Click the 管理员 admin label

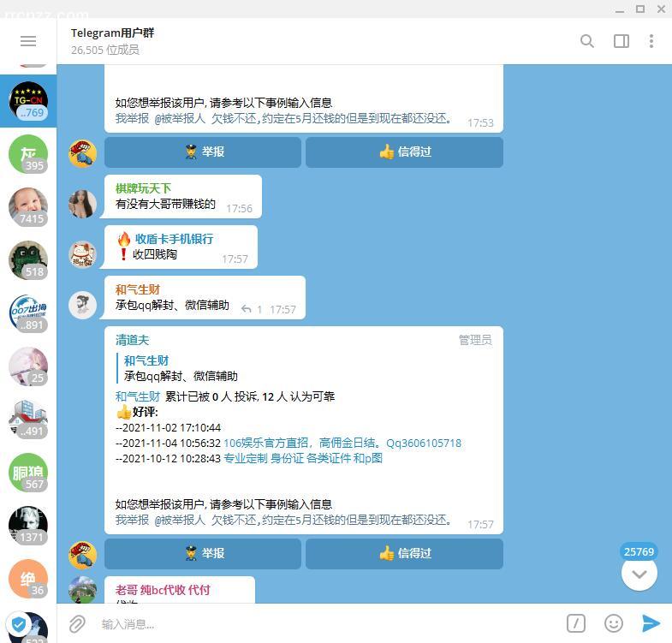(x=475, y=341)
